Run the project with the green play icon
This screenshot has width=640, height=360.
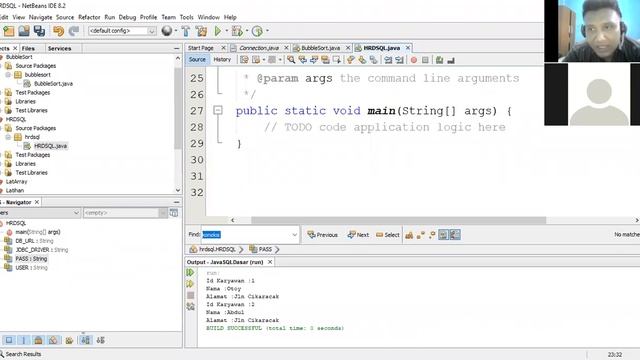(218, 31)
